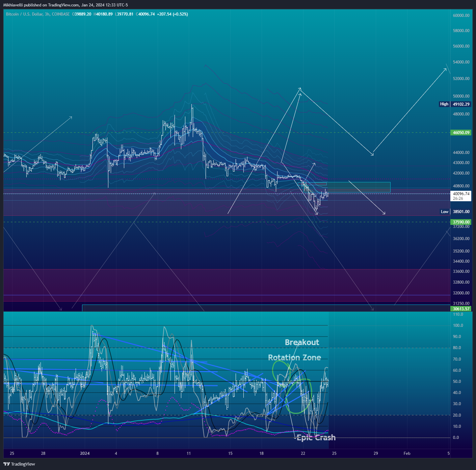
Task: Select the Epic Crash text annotation
Action: coord(316,438)
